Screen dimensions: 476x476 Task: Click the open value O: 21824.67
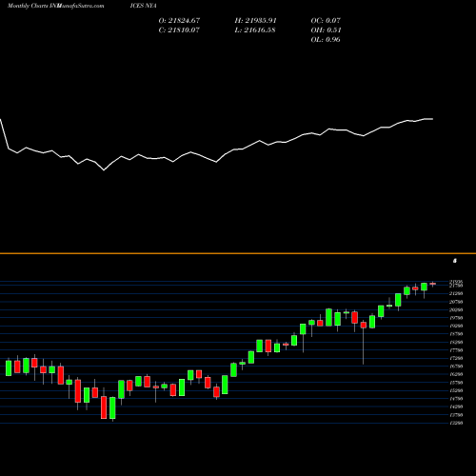click(x=179, y=21)
